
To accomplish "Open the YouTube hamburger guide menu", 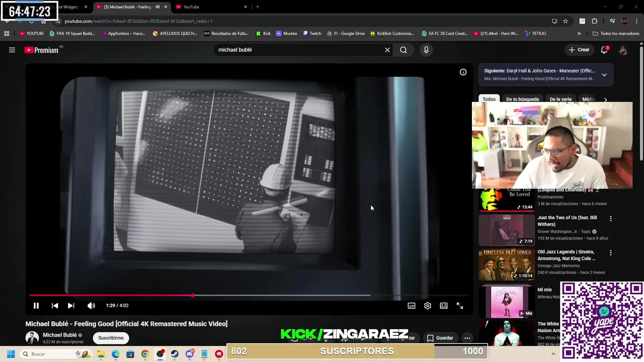I will click(x=12, y=50).
